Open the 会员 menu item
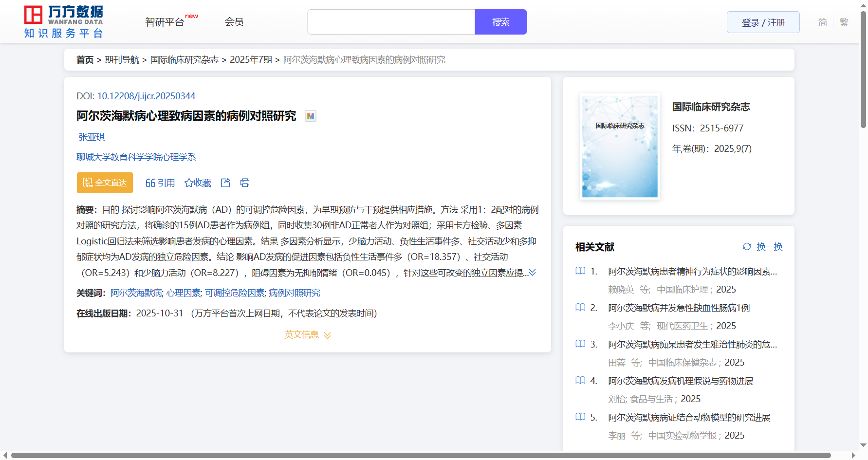 (x=234, y=22)
